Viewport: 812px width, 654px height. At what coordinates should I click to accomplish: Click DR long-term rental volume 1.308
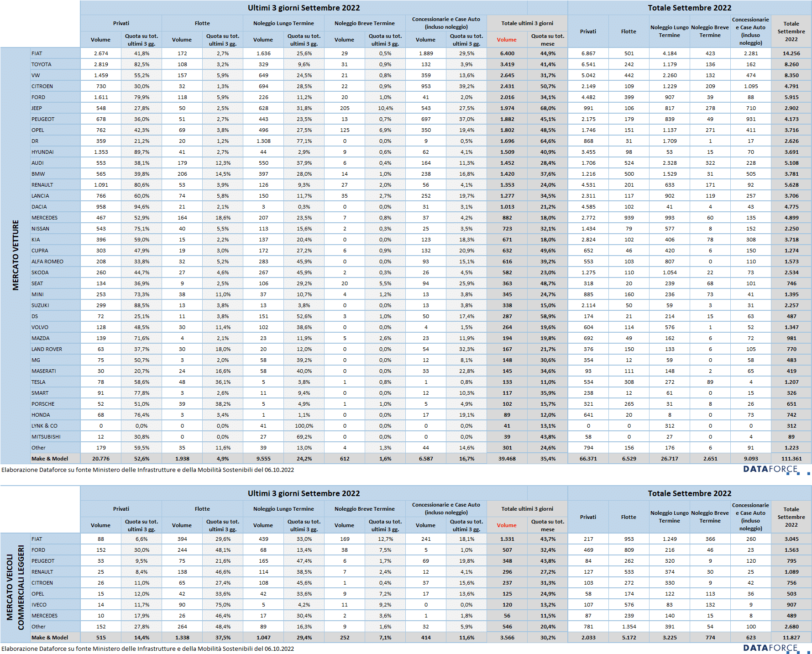263,141
